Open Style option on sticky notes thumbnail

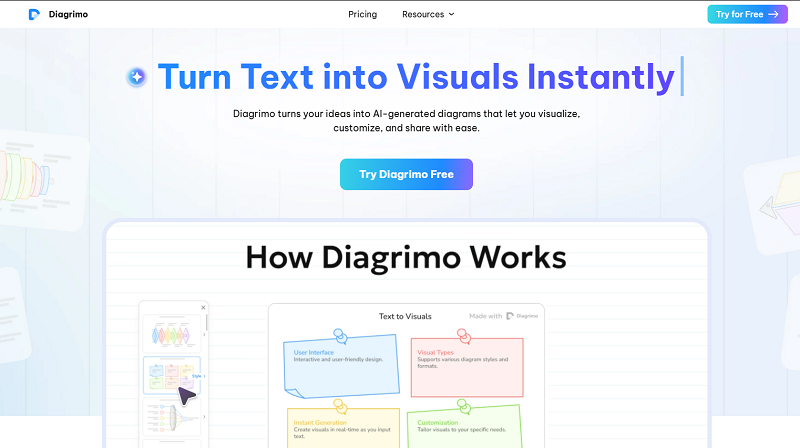tap(198, 376)
